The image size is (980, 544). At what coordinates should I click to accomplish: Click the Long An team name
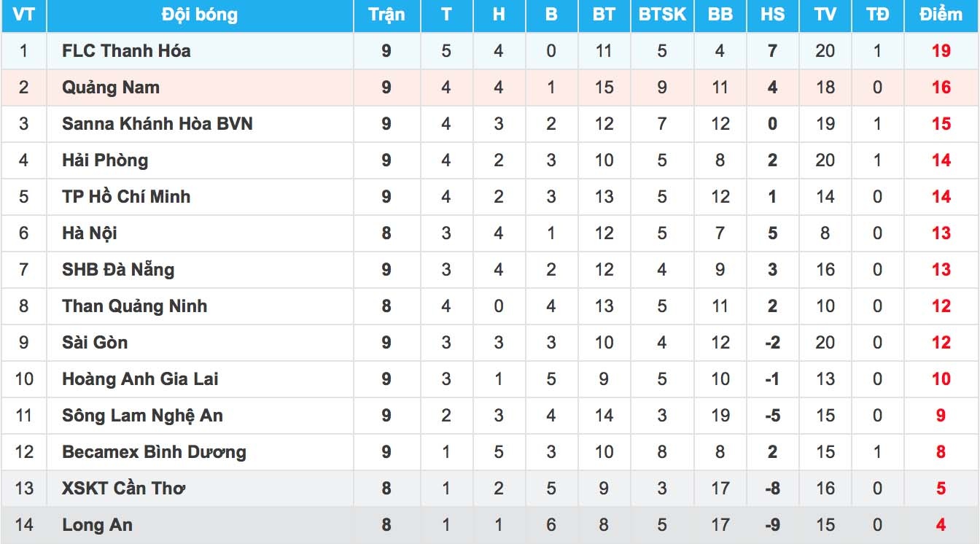click(97, 525)
